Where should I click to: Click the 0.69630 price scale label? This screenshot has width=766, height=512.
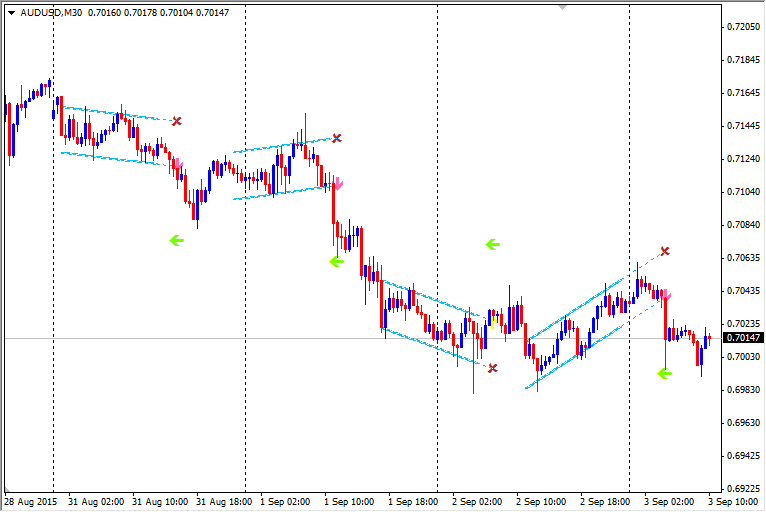coord(744,423)
